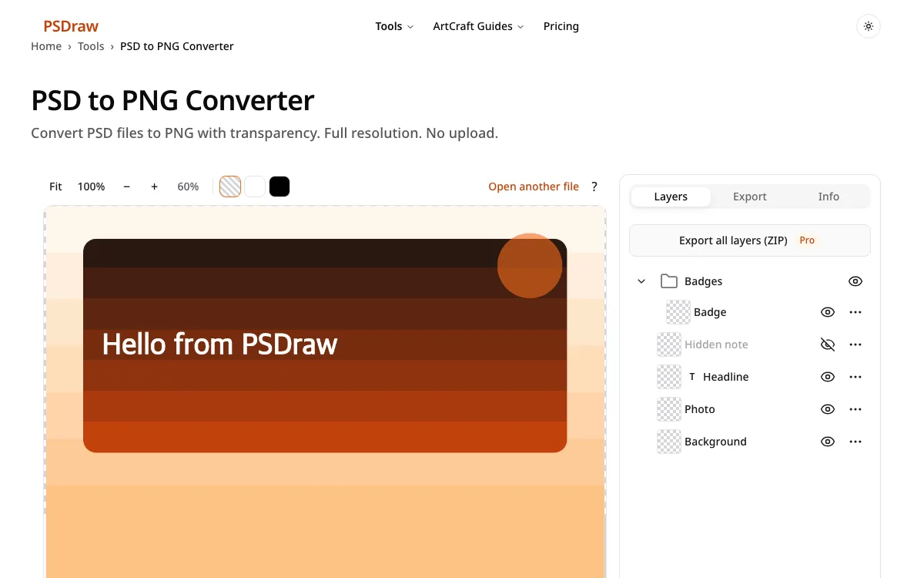Viewport: 924px width, 578px height.
Task: Select the white background swatch
Action: coord(255,187)
